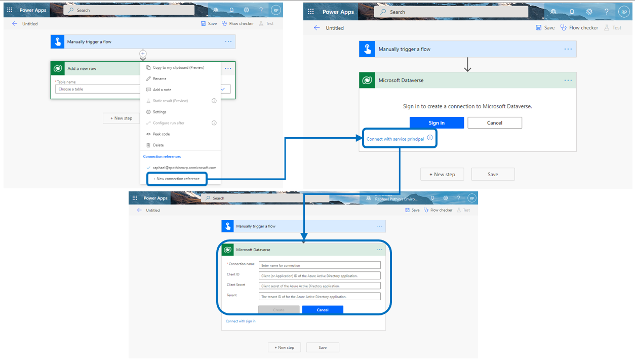This screenshot has height=364, width=635.
Task: Choose Rename from the action menu
Action: coord(160,78)
